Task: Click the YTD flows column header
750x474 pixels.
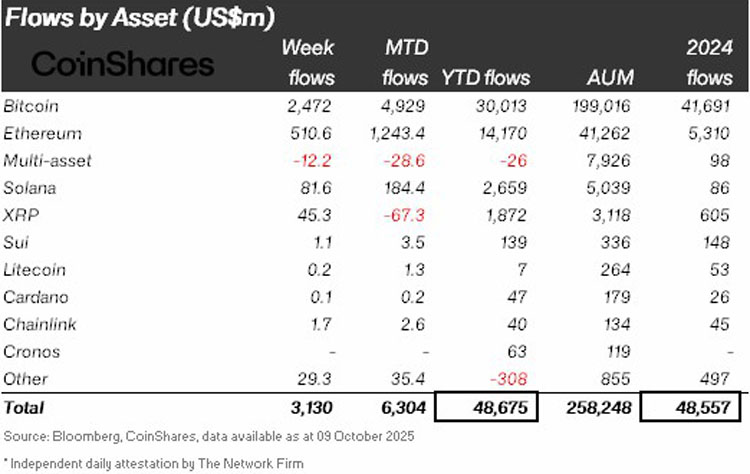Action: [x=485, y=78]
